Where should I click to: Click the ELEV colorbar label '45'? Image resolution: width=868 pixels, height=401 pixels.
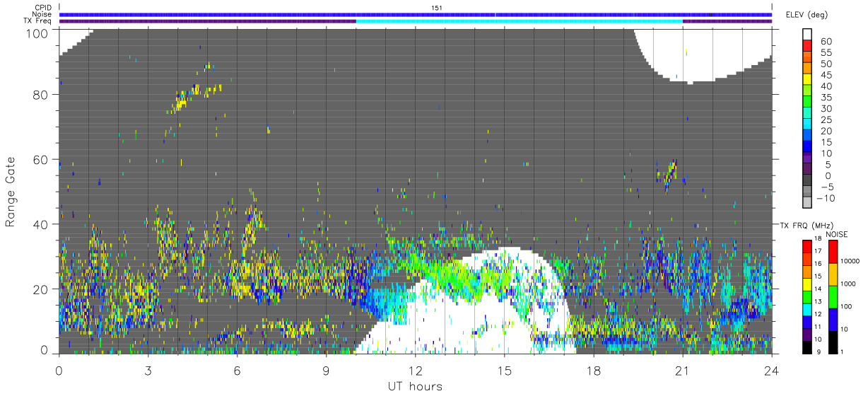(x=826, y=74)
